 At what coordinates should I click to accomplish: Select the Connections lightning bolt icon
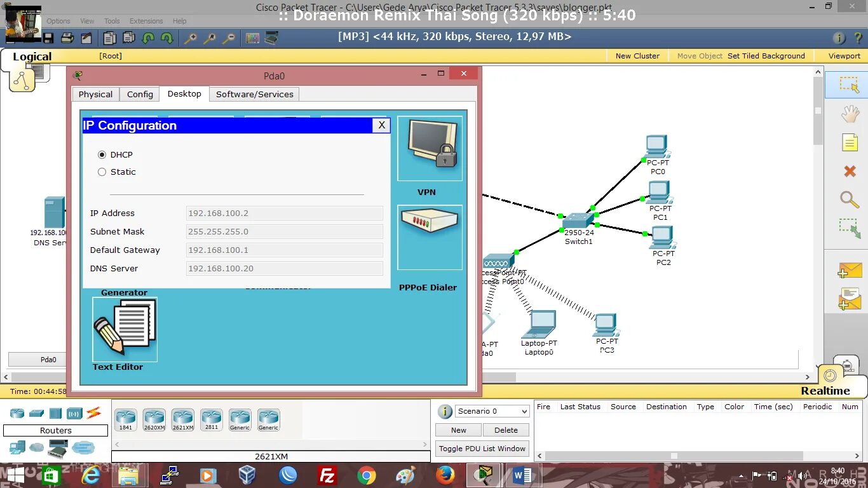[94, 413]
